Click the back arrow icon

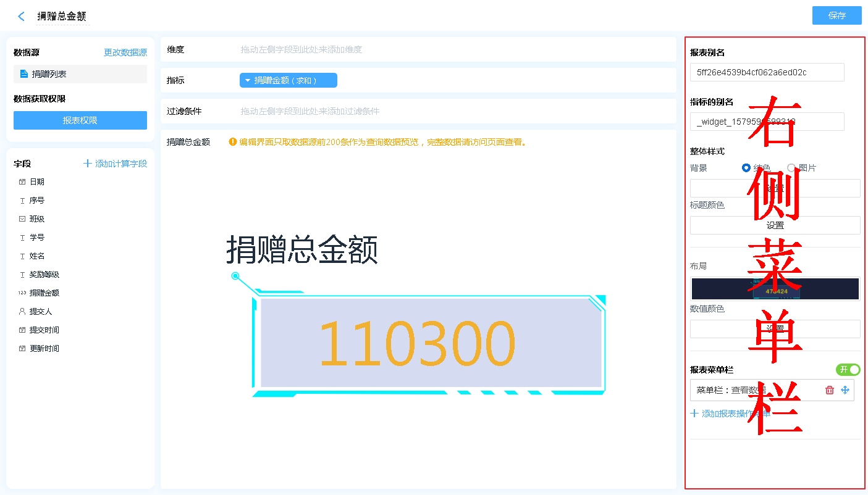22,17
